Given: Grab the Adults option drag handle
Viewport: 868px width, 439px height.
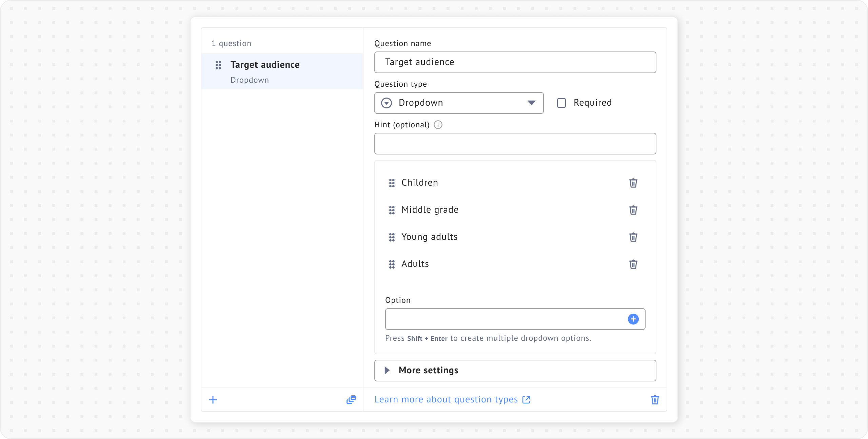Looking at the screenshot, I should (x=392, y=264).
